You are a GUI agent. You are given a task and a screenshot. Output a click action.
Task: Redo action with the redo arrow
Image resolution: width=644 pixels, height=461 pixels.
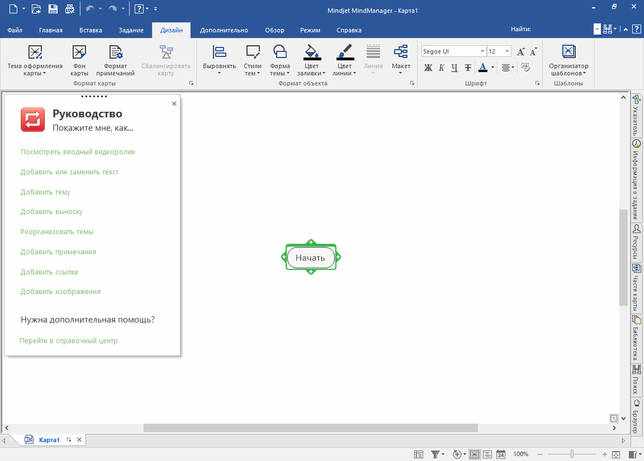[113, 9]
